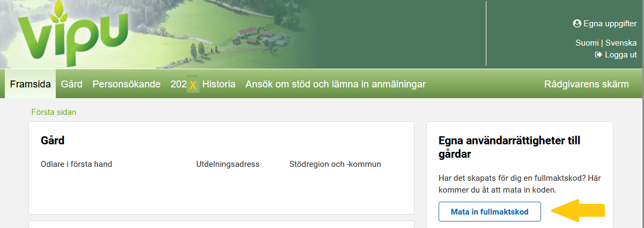Click the Första sidan breadcrumb
Viewport: 644px width, 228px height.
click(x=54, y=112)
